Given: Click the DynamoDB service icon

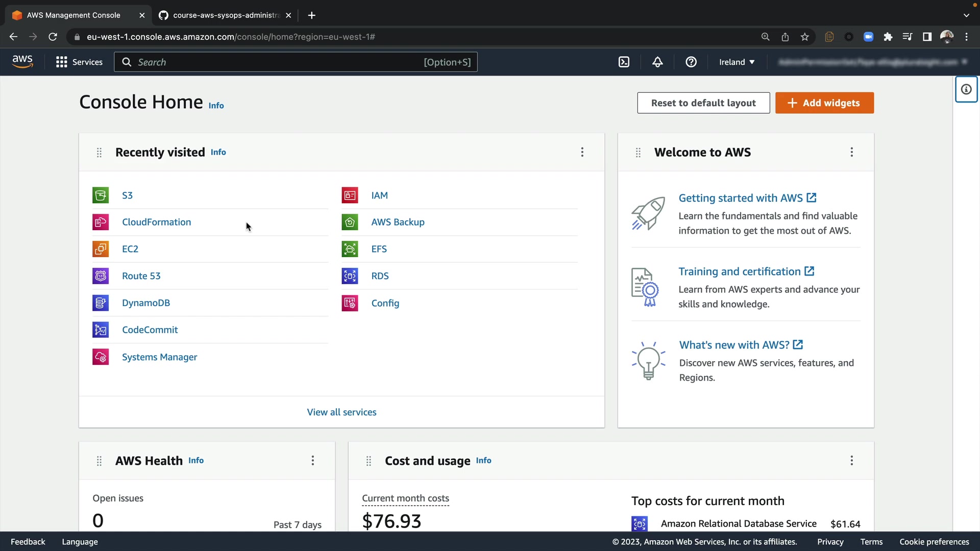Looking at the screenshot, I should [x=101, y=303].
